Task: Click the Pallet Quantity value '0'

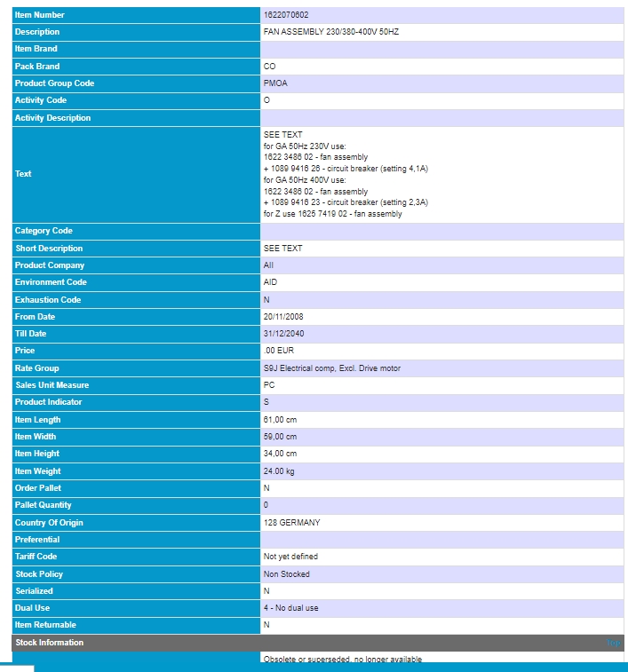Action: [266, 505]
